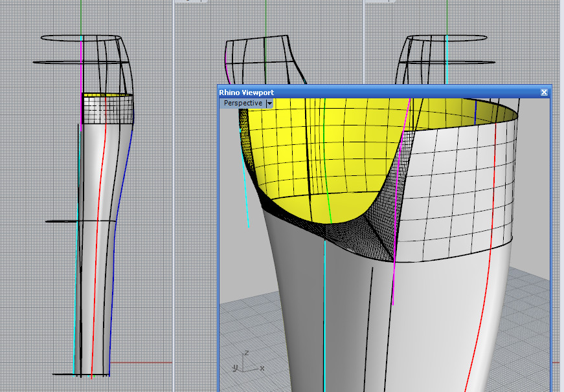The height and width of the screenshot is (392, 564).
Task: Click the cut-off title tab above middle viewport
Action: click(185, 1)
